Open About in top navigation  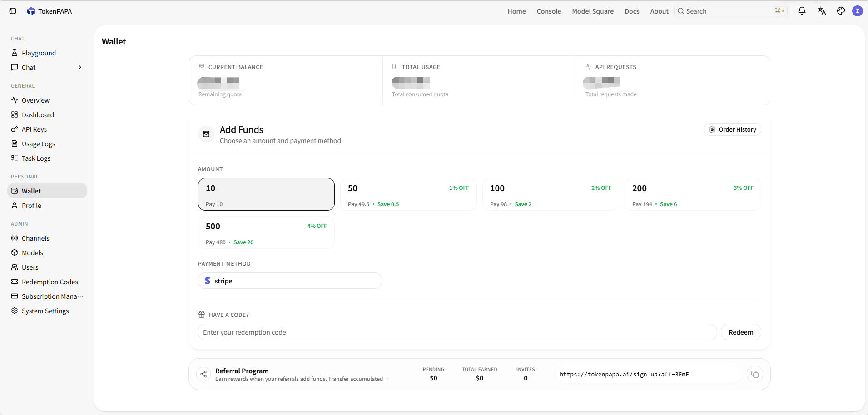pyautogui.click(x=659, y=11)
